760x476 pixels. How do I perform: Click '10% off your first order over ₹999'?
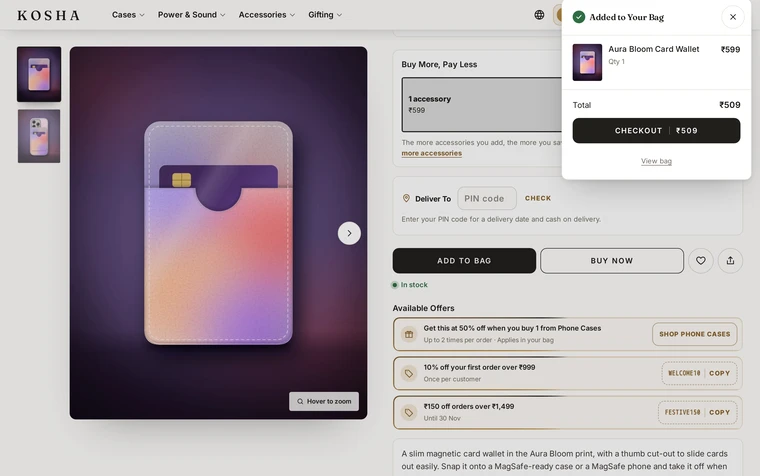click(x=479, y=367)
